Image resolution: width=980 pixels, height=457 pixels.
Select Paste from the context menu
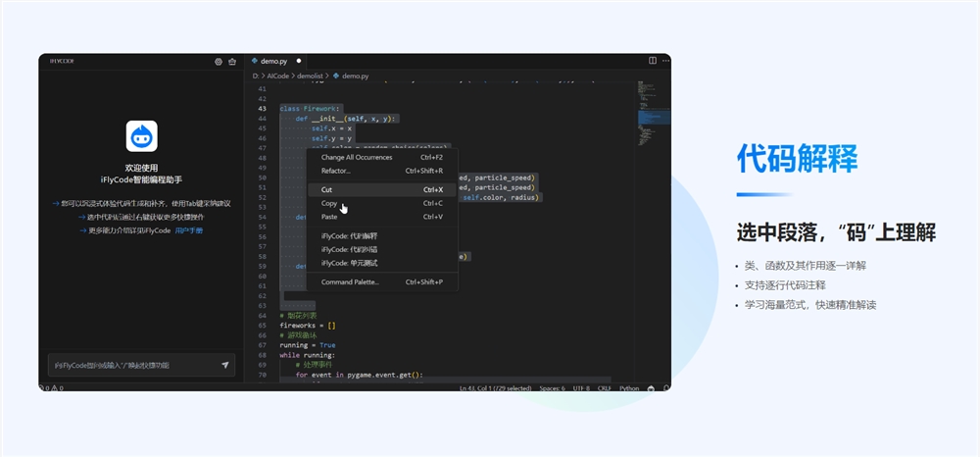382,217
